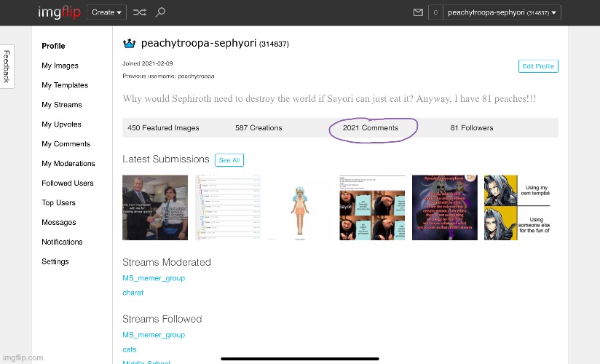Screen dimensions: 600x364
Task: Click the notification count box
Action: click(x=435, y=12)
